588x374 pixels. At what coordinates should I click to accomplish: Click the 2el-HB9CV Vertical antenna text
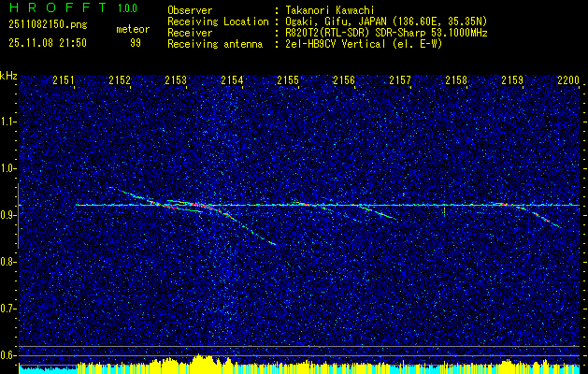tap(364, 44)
